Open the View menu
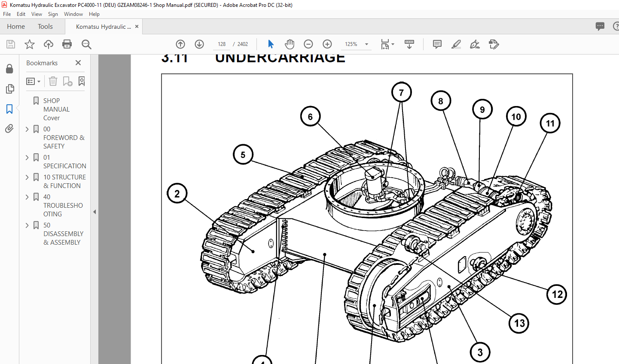 pos(37,14)
